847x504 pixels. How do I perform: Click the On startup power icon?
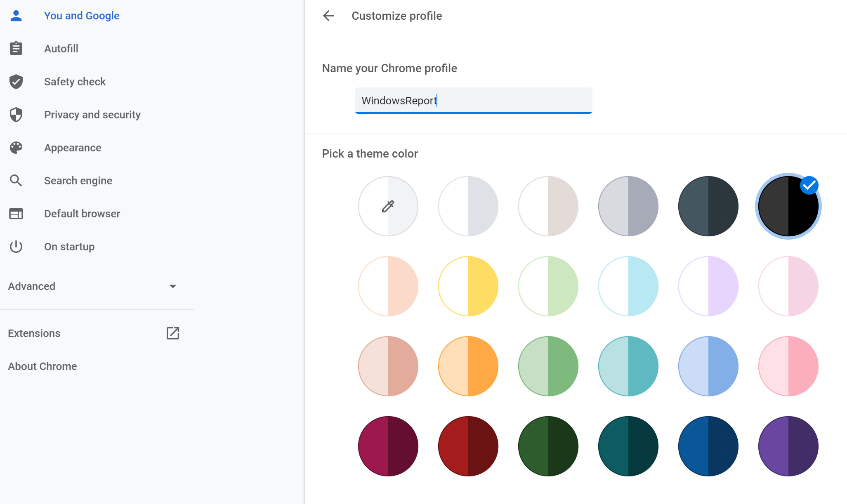click(x=16, y=247)
